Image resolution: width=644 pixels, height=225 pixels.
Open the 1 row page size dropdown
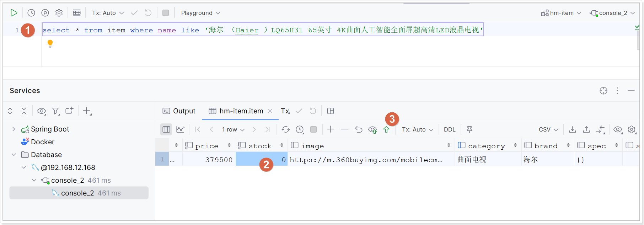point(233,129)
